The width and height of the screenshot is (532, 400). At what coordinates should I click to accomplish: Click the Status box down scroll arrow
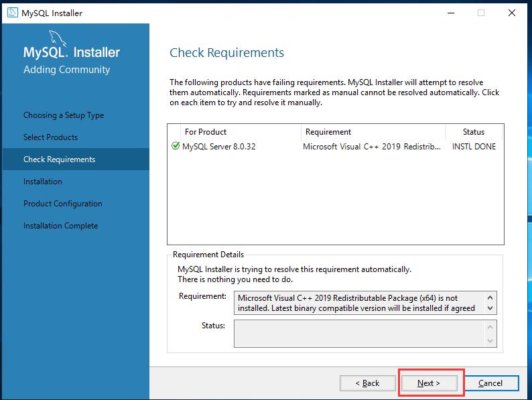(490, 340)
